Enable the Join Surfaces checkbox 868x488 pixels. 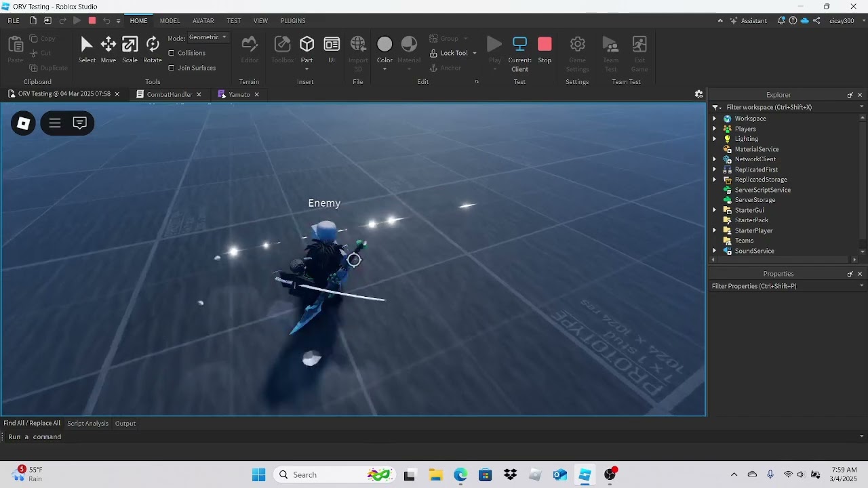point(172,68)
